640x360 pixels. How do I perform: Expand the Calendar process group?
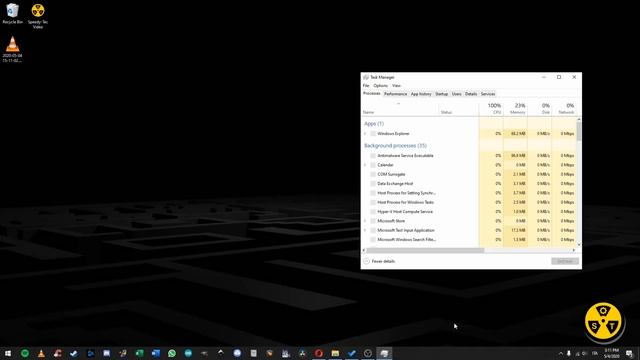365,165
